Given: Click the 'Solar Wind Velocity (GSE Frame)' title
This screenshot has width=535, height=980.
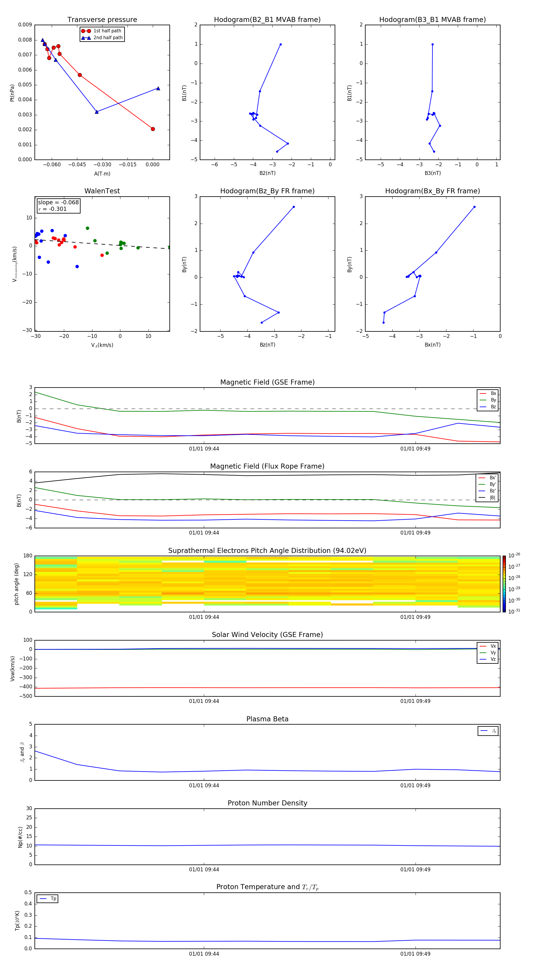Looking at the screenshot, I should point(267,635).
